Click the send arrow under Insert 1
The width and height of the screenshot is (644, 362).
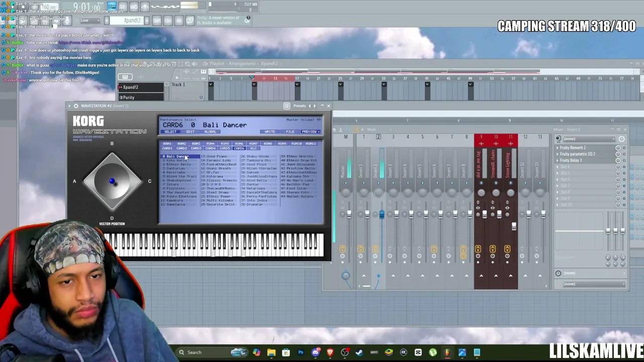[364, 276]
